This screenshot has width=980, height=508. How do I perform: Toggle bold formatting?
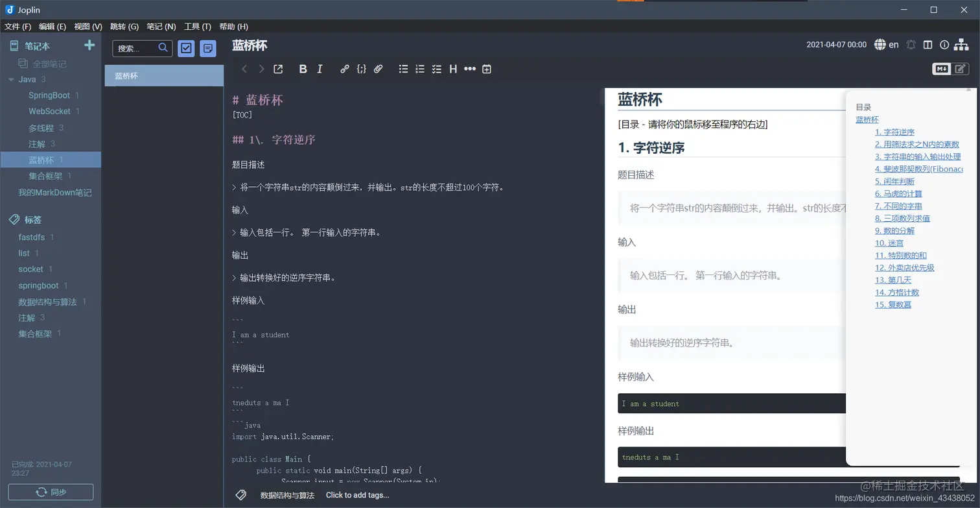(x=303, y=69)
